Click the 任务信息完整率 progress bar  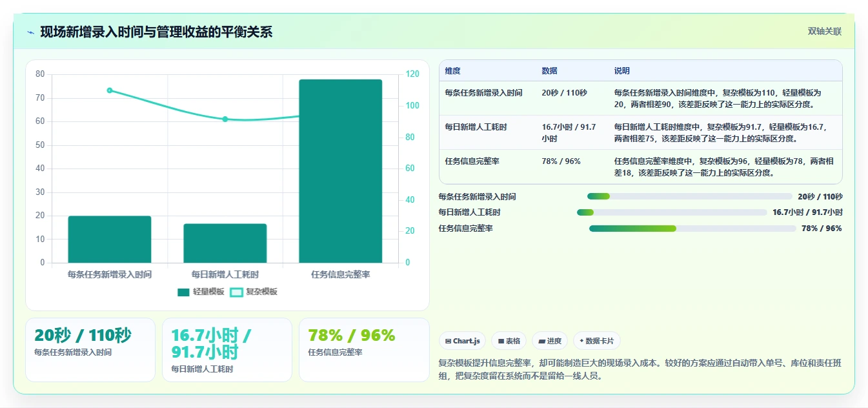click(x=692, y=229)
